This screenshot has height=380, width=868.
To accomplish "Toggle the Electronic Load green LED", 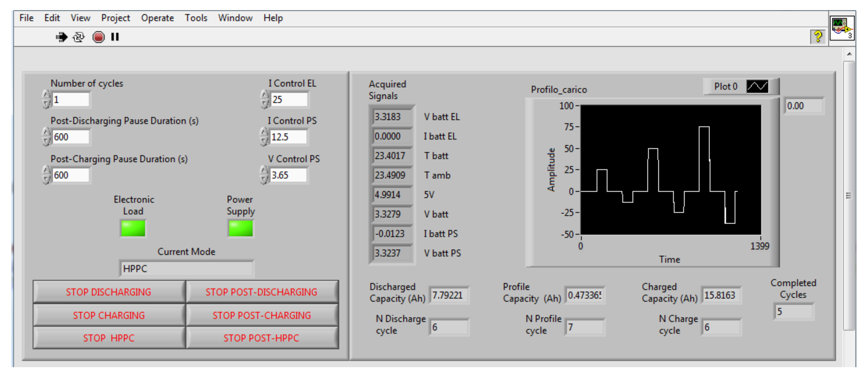I will (x=133, y=228).
